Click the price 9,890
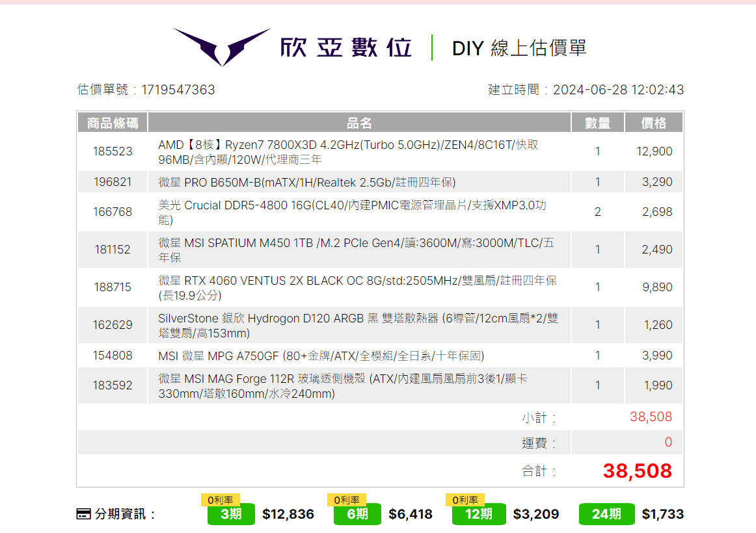The height and width of the screenshot is (533, 756). 657,287
